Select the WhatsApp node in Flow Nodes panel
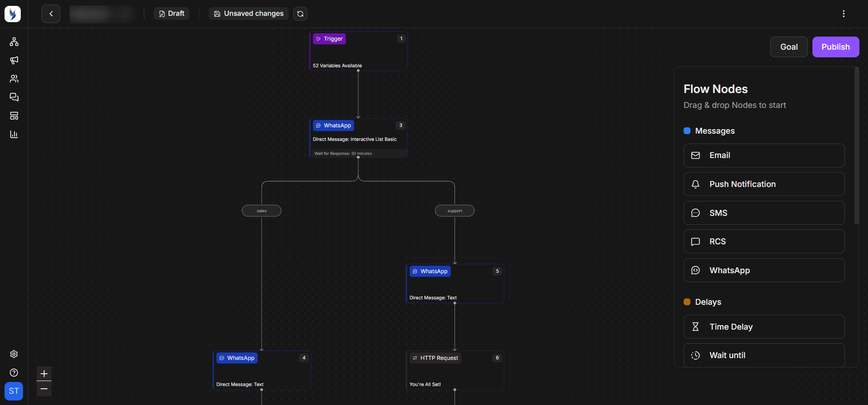868x405 pixels. click(764, 270)
